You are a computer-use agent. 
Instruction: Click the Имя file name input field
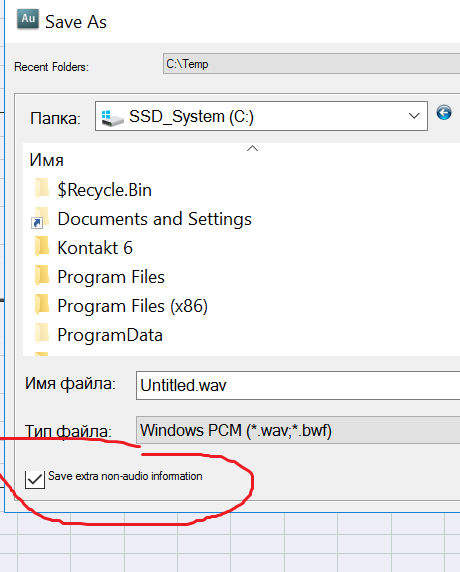[298, 386]
